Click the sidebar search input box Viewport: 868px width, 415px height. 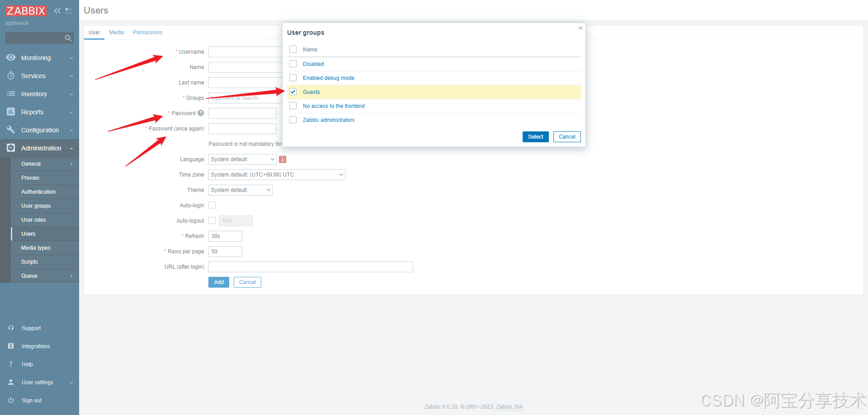(34, 38)
